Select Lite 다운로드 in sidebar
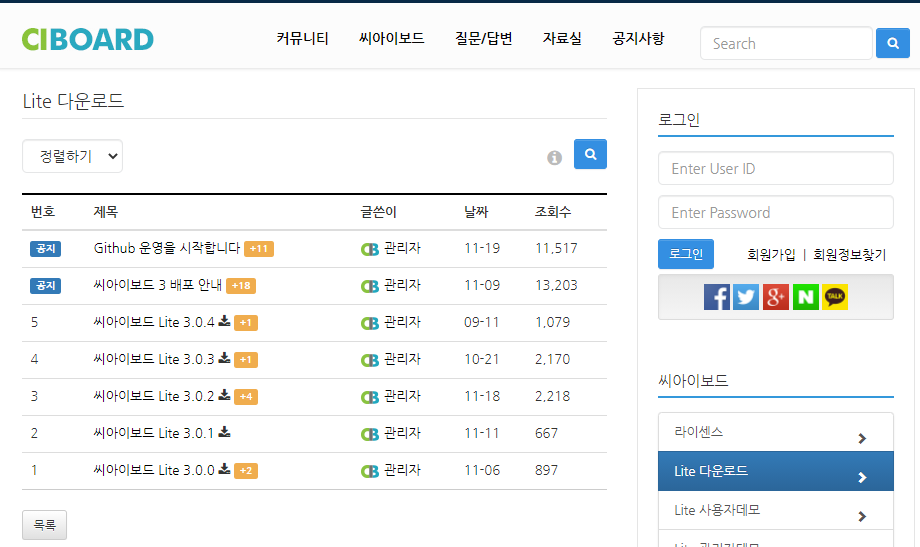920x547 pixels. (x=776, y=471)
